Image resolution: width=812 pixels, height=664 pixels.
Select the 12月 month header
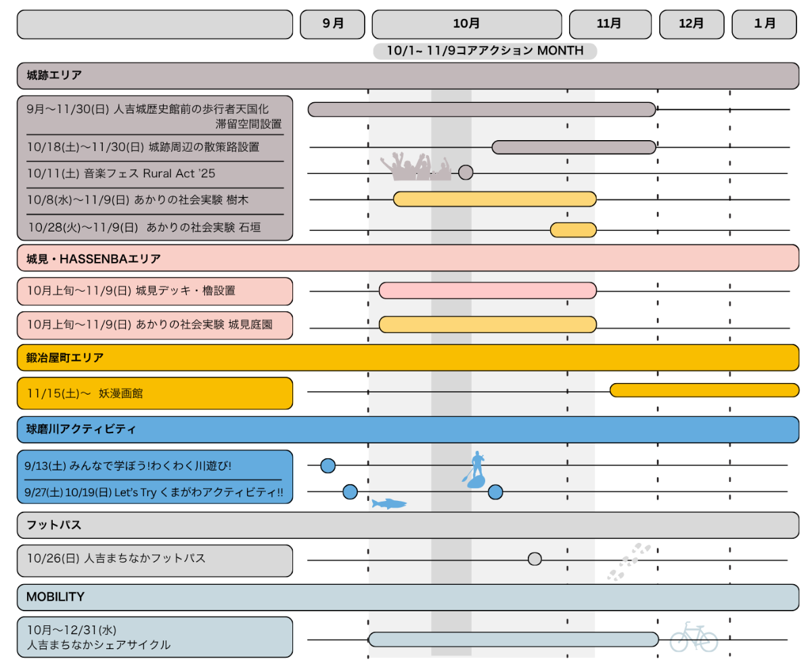click(691, 24)
